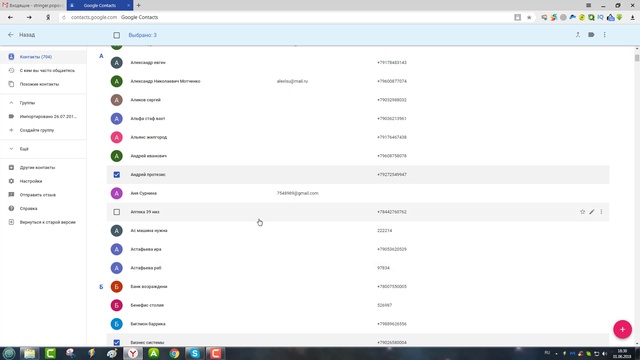Click the avatar of Банк возрождения
The height and width of the screenshot is (360, 640).
[x=116, y=287]
